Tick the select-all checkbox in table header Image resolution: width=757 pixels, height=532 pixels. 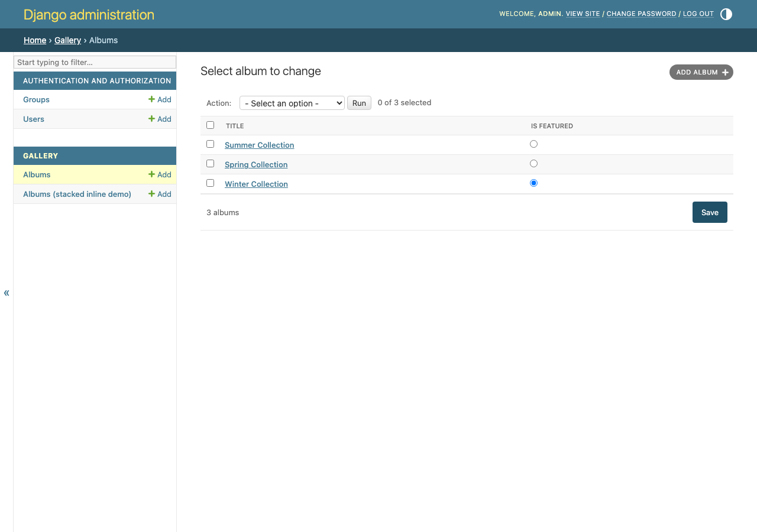click(210, 125)
